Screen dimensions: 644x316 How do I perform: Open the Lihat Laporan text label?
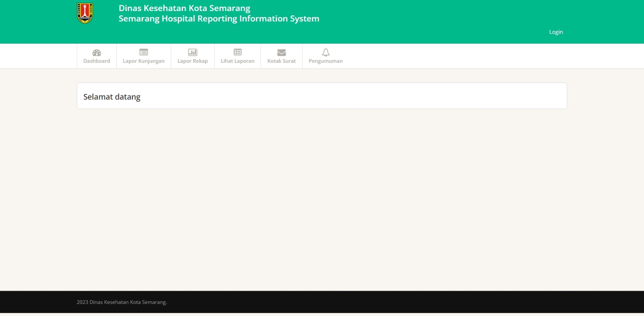click(237, 61)
